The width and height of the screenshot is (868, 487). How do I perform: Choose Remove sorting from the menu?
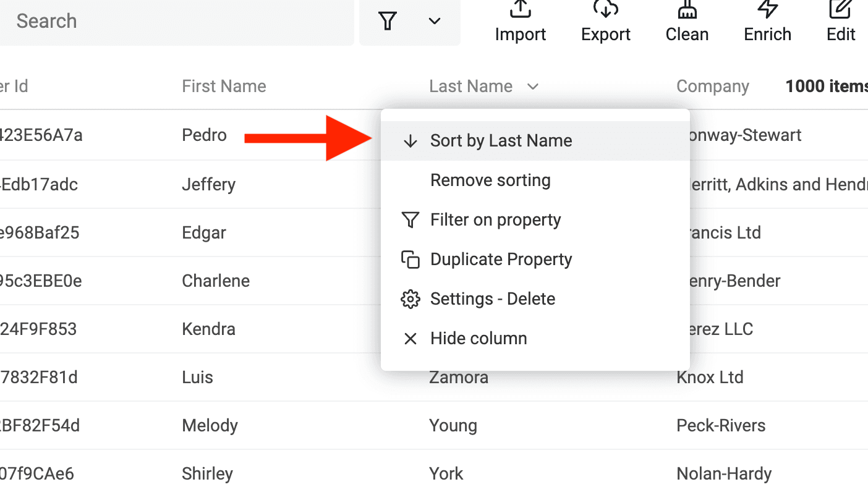[490, 180]
